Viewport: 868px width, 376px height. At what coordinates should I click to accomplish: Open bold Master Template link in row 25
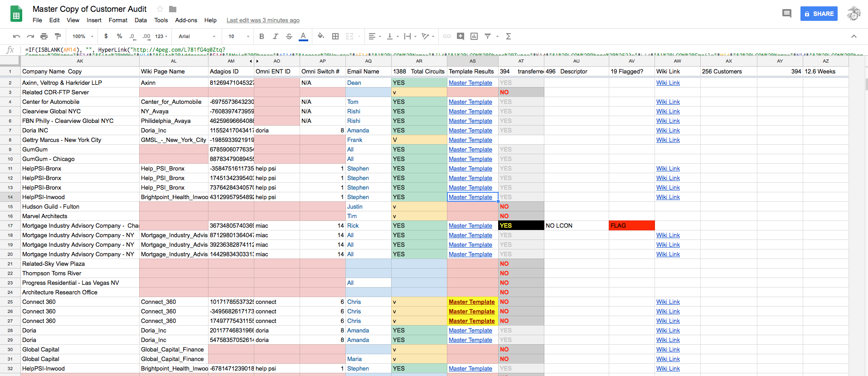click(x=471, y=302)
